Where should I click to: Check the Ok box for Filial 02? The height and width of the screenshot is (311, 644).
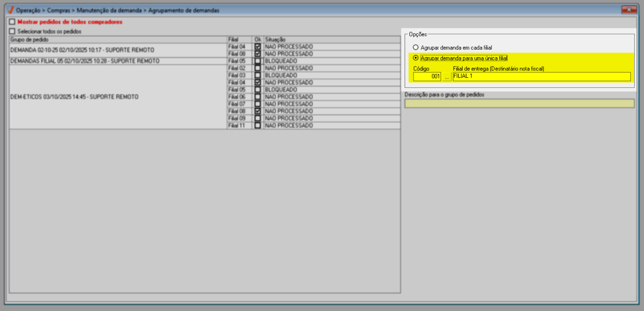coord(258,68)
